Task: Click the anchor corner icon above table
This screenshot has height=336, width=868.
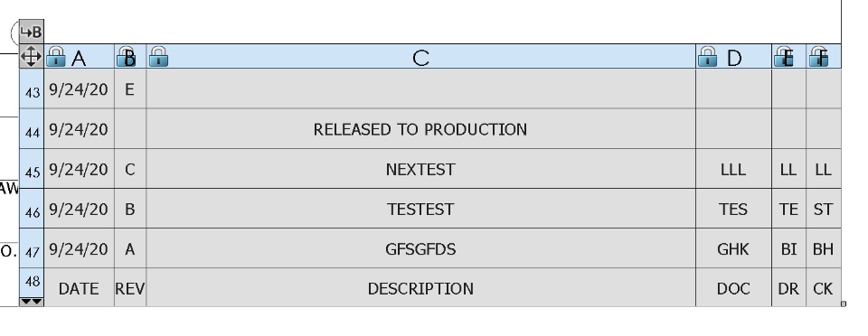Action: pyautogui.click(x=31, y=32)
